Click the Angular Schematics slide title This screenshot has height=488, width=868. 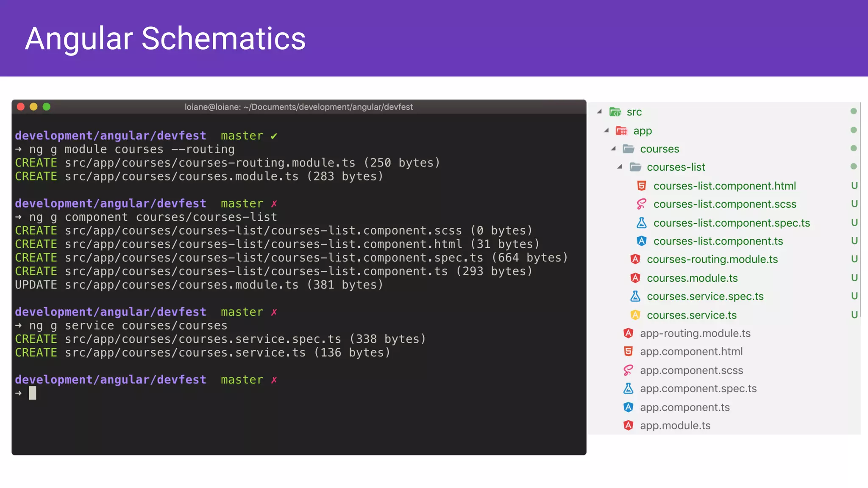coord(165,39)
